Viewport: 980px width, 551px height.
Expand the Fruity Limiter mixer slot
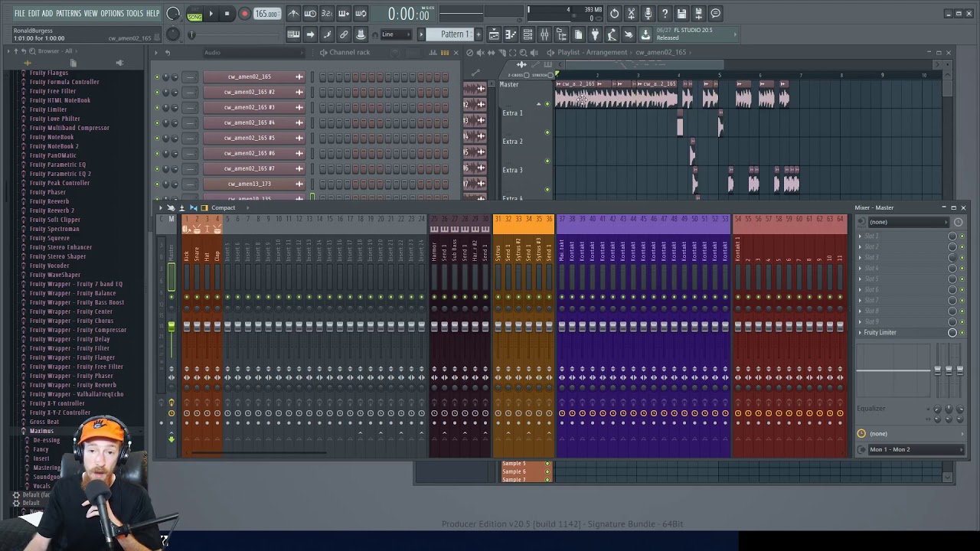coord(859,333)
